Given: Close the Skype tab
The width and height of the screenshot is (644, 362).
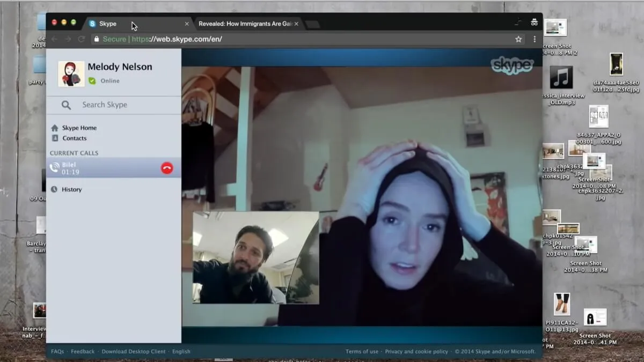Looking at the screenshot, I should click(187, 24).
